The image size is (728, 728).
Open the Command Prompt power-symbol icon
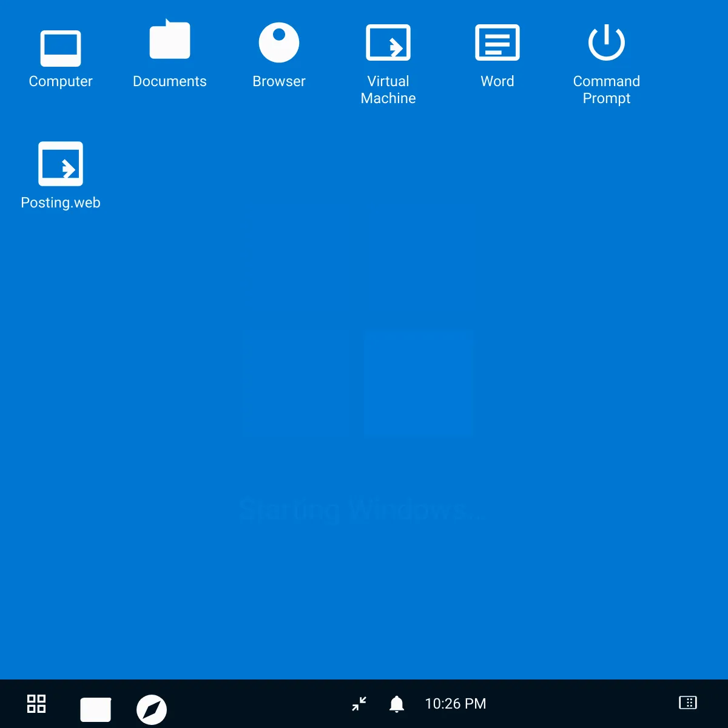tap(607, 42)
